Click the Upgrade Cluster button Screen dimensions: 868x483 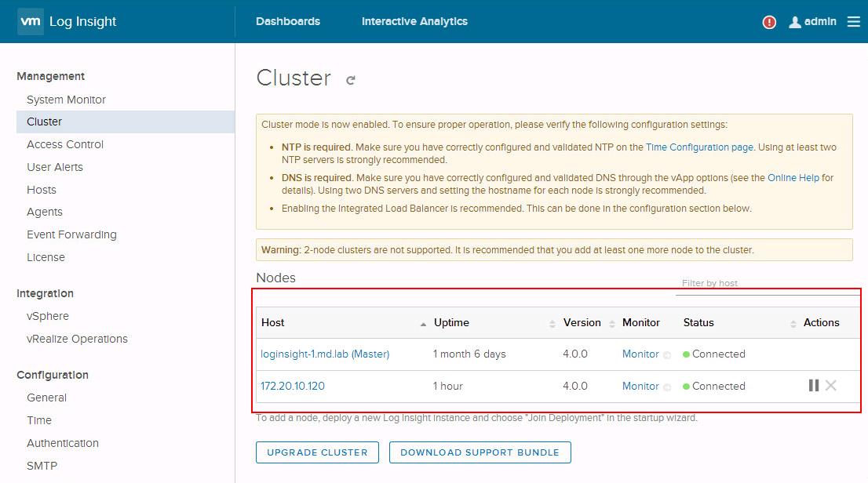click(x=317, y=452)
